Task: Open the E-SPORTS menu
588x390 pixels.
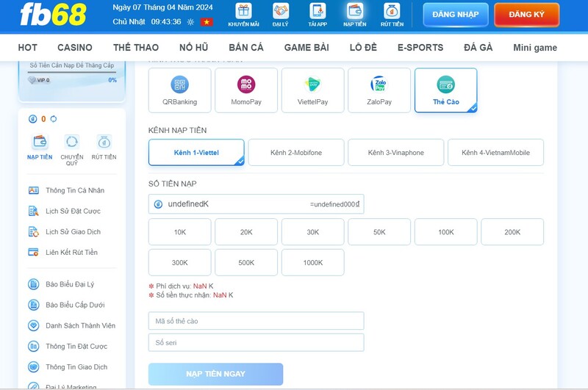Action: click(x=420, y=48)
